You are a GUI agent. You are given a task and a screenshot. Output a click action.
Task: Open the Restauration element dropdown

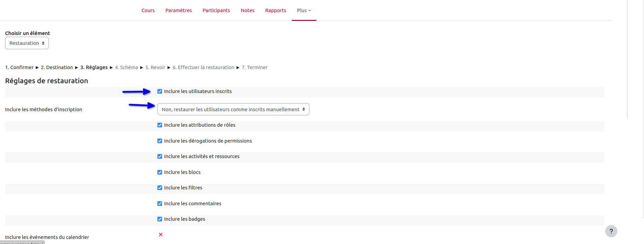(27, 43)
